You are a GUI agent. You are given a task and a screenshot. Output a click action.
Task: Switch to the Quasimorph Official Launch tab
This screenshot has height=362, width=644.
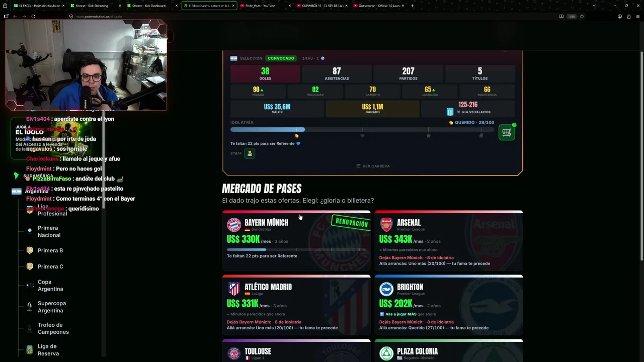(378, 6)
